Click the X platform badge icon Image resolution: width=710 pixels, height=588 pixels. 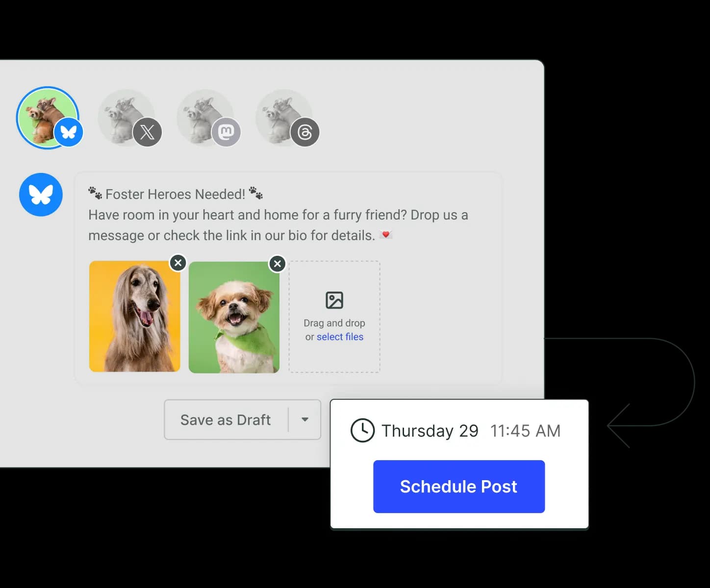pyautogui.click(x=148, y=132)
